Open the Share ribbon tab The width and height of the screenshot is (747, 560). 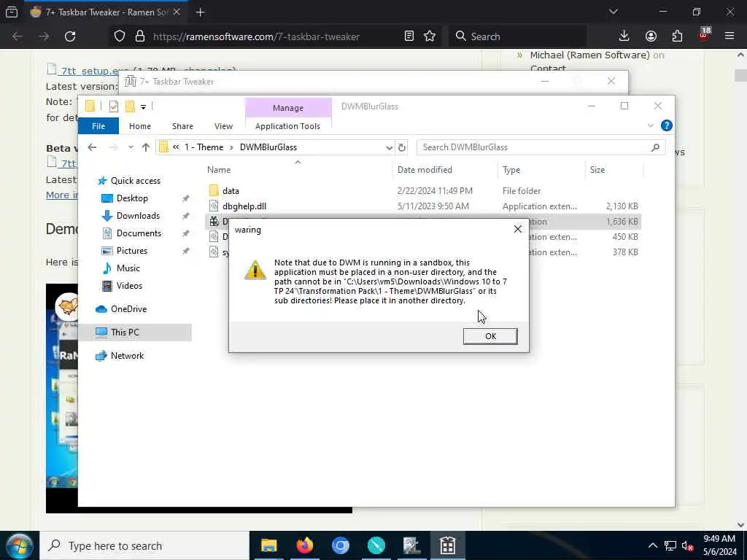click(182, 126)
